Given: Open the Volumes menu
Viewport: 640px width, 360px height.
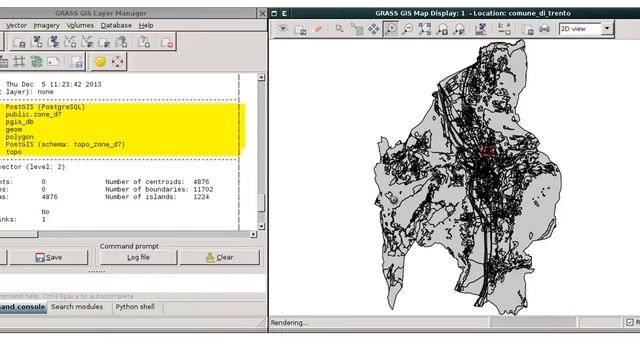Looking at the screenshot, I should coord(80,25).
